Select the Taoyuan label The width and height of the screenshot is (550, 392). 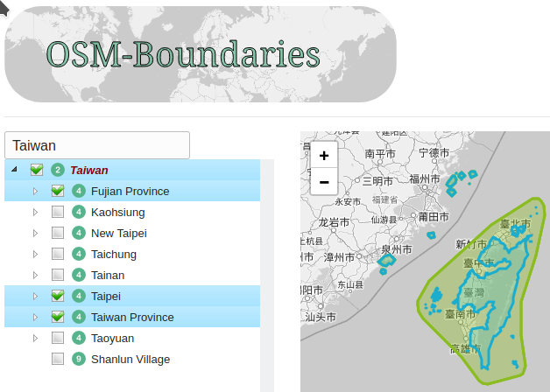[113, 339]
